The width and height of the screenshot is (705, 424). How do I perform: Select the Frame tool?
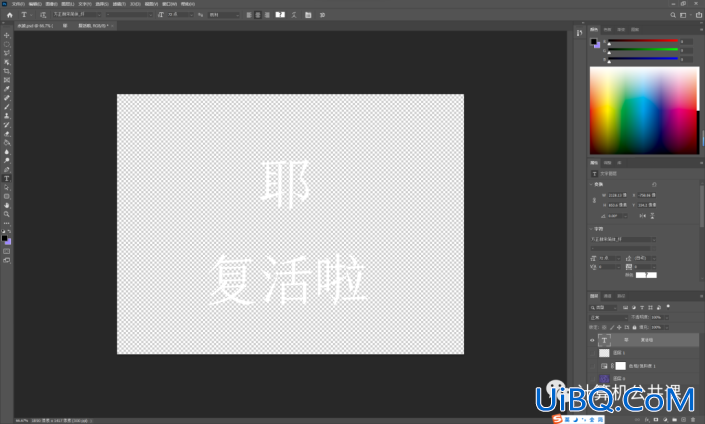click(7, 80)
